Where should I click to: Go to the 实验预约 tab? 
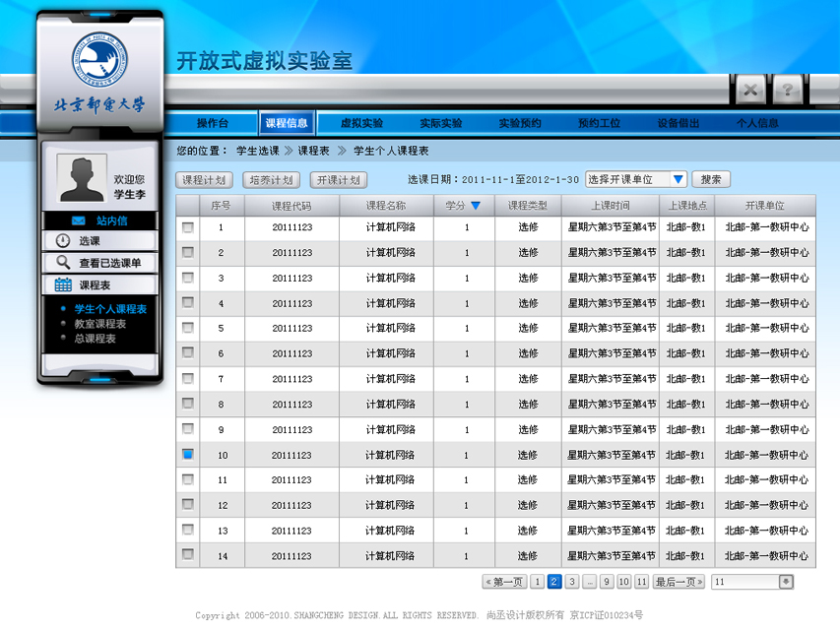(520, 123)
